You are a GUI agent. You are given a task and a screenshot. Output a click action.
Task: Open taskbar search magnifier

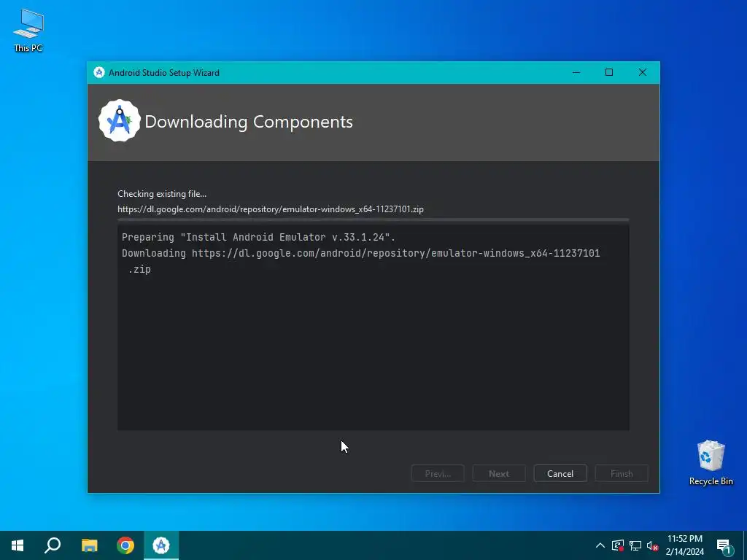(53, 545)
